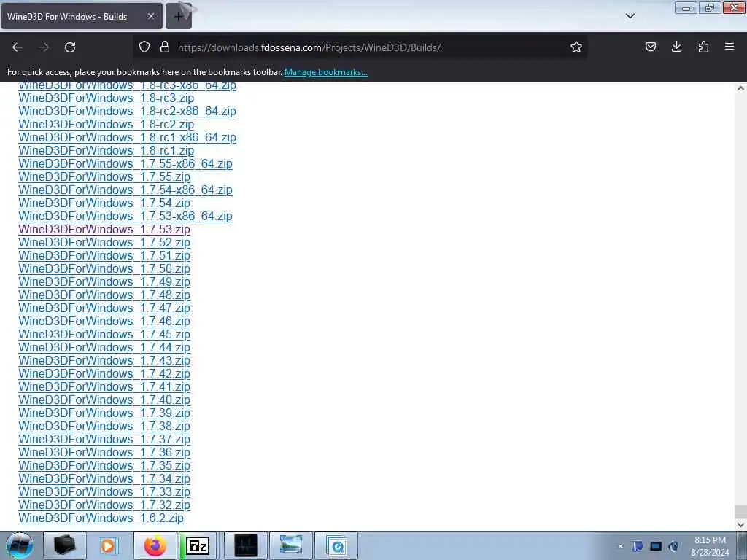Download WineD3DForWindows_1.7.45.zip
Screen dimensions: 747x560
104,334
